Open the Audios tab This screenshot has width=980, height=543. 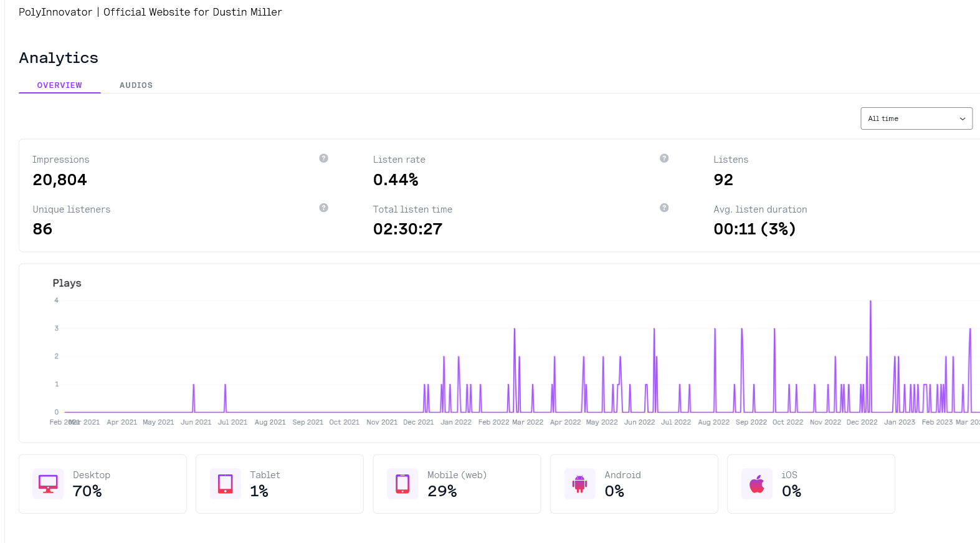click(136, 85)
